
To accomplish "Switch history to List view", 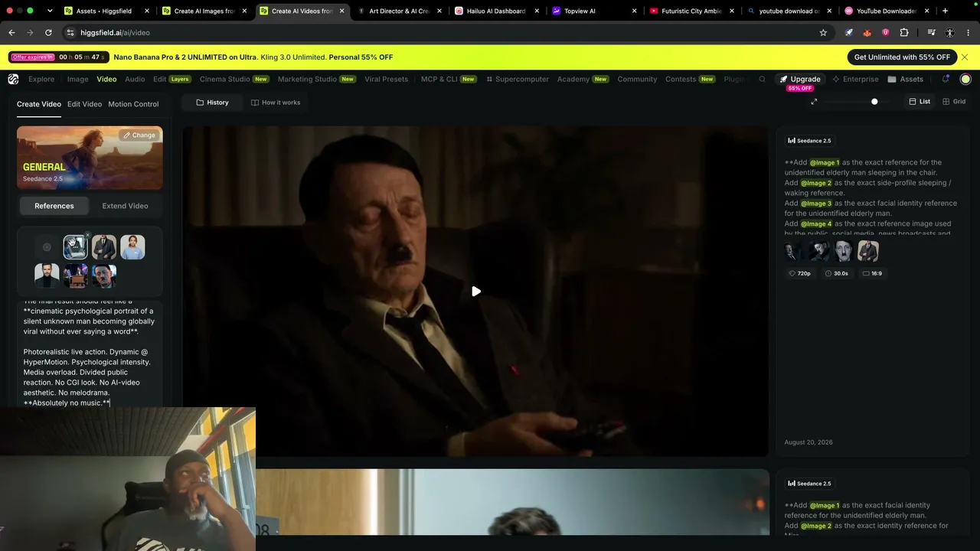I will point(920,102).
